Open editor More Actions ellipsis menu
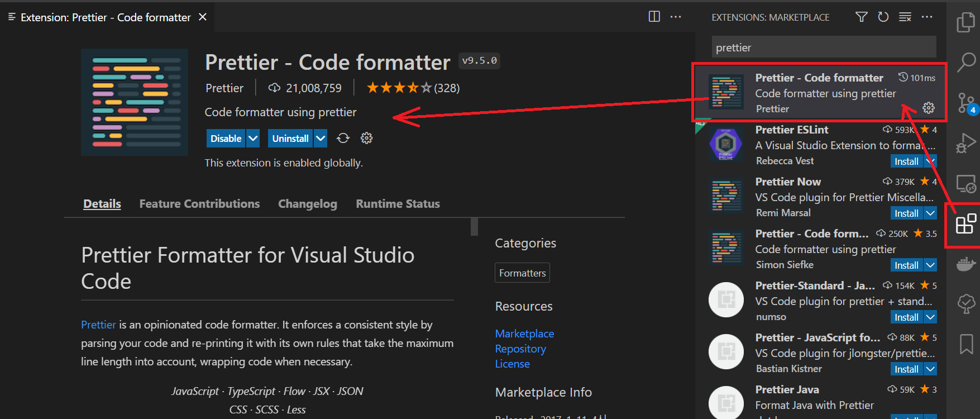 coord(676,17)
